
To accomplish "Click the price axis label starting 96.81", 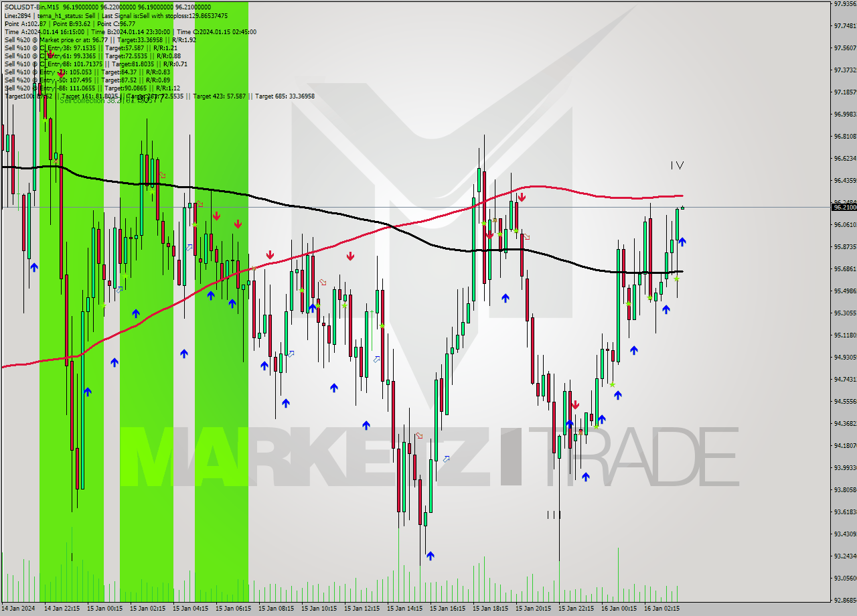I will [844, 136].
